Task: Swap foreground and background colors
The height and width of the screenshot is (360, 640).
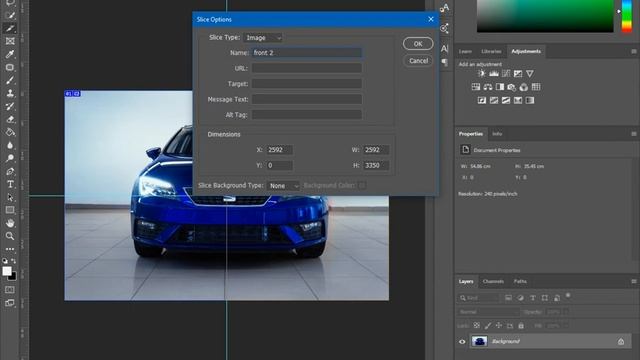Action: coord(13,261)
